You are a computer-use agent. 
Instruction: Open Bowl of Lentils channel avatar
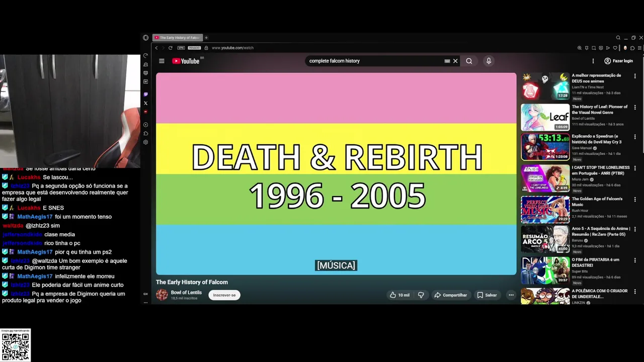[162, 295]
